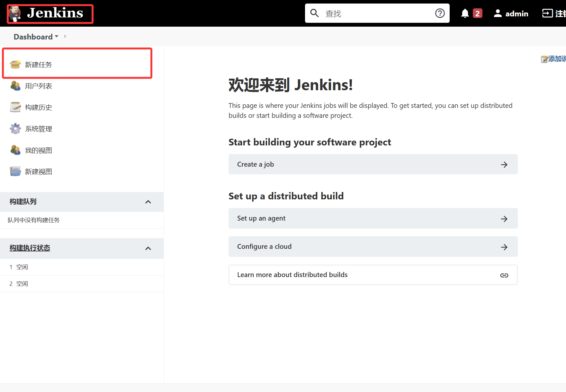The width and height of the screenshot is (566, 392).
Task: Expand the Dashboard breadcrumb dropdown caret
Action: pos(57,36)
